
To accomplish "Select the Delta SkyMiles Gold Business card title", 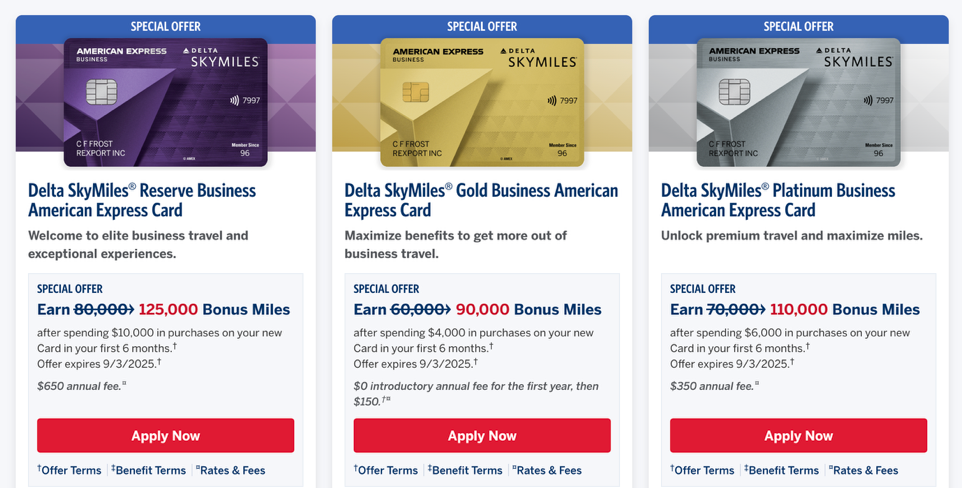I will [482, 200].
